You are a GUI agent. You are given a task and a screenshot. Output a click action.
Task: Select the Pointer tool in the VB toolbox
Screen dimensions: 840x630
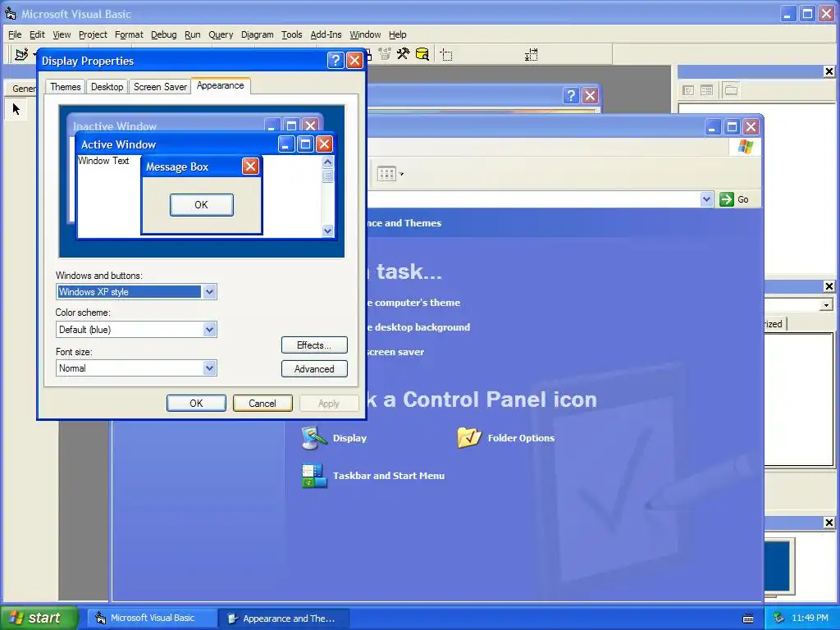[16, 109]
